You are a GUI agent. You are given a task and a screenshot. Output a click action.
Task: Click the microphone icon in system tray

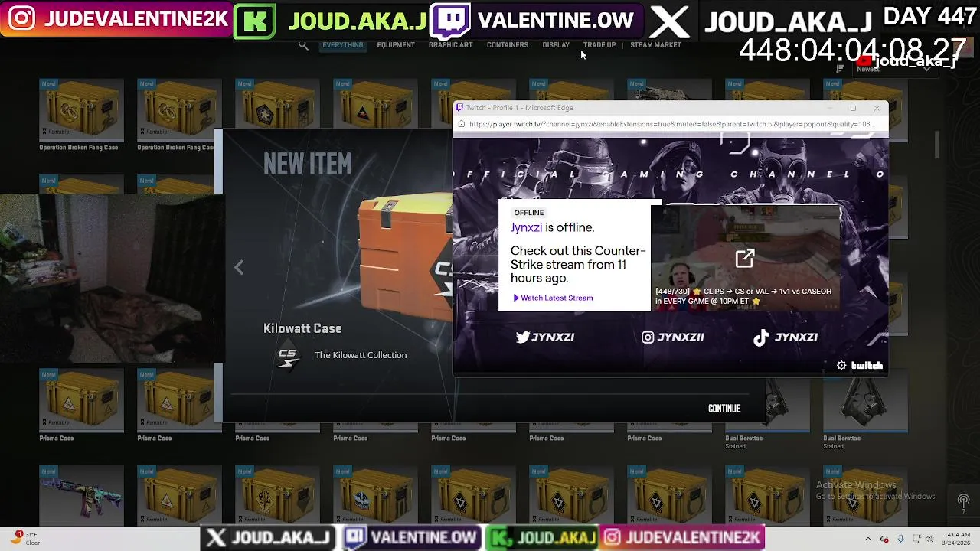pyautogui.click(x=900, y=539)
